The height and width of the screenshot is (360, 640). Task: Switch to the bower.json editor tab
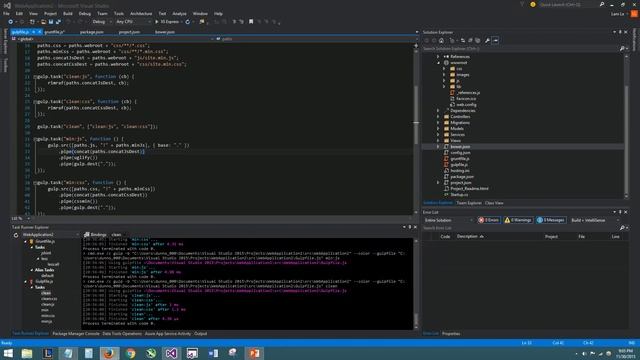165,32
